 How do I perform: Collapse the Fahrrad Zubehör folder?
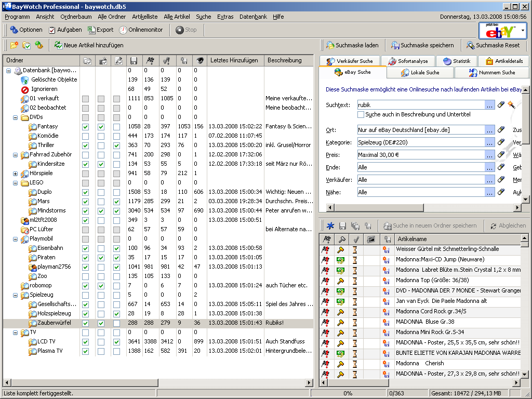pos(15,155)
